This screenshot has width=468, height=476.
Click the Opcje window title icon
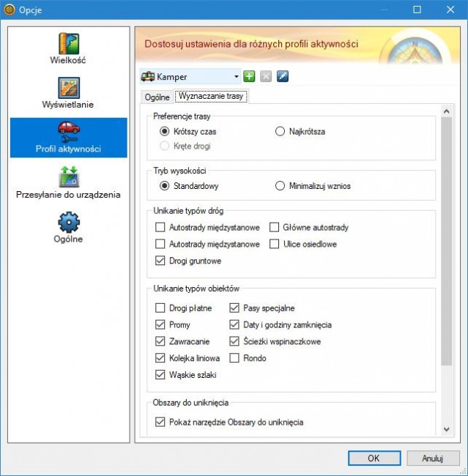tap(9, 10)
